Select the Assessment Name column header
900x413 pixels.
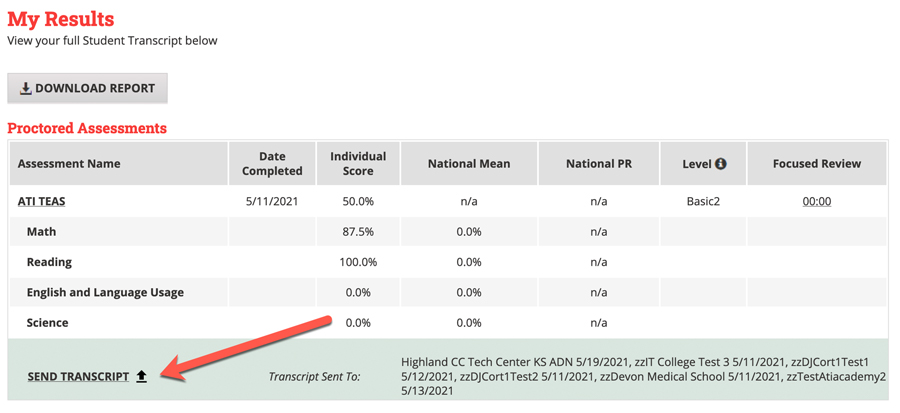click(x=69, y=164)
